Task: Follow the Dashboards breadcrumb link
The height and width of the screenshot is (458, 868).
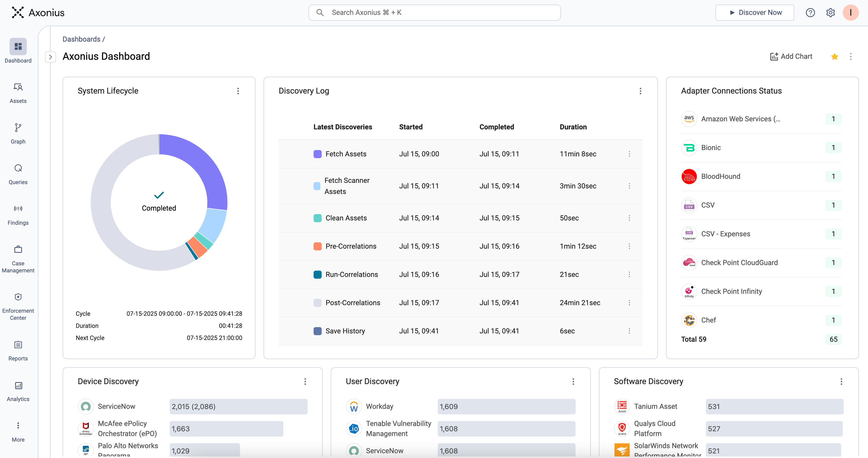Action: click(82, 39)
